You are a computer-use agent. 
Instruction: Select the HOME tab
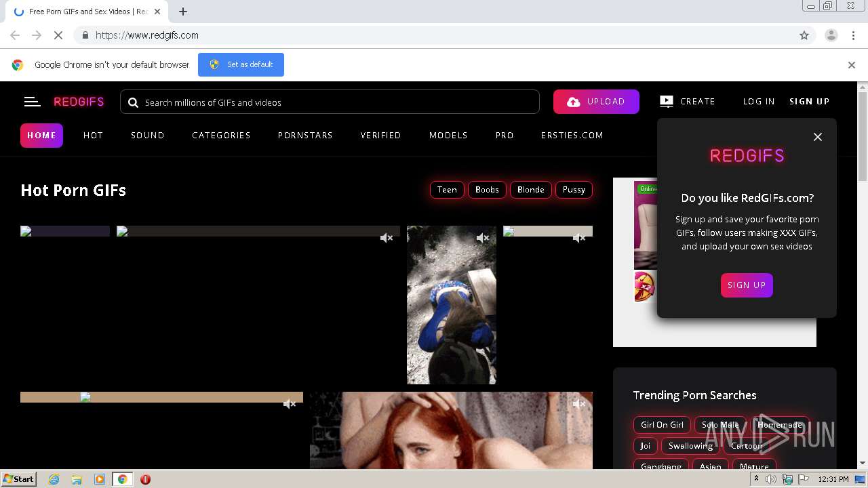click(x=41, y=136)
